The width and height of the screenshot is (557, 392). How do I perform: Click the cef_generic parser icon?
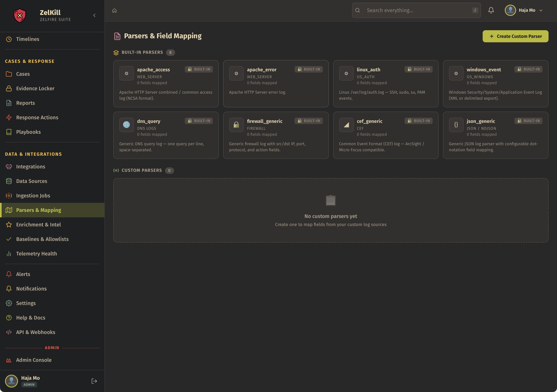coord(346,125)
